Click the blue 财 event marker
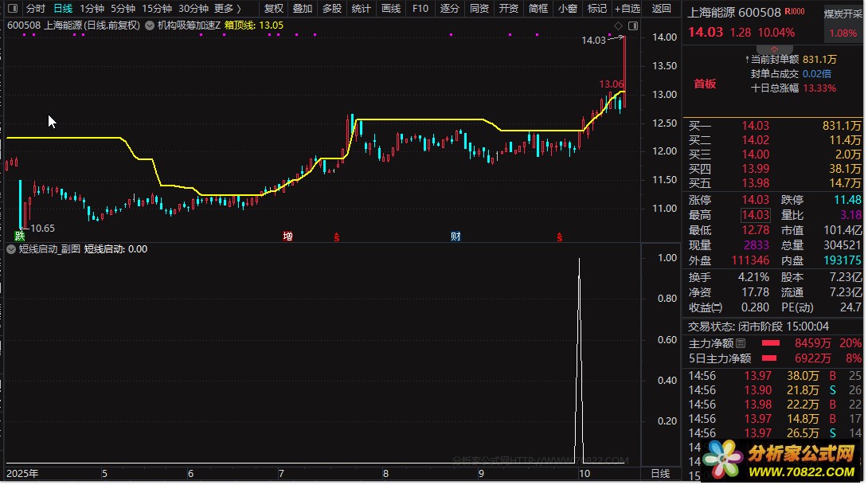This screenshot has width=868, height=485. (x=456, y=236)
